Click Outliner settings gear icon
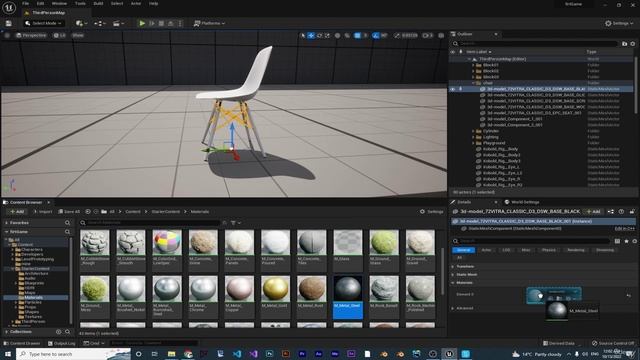 coord(633,43)
